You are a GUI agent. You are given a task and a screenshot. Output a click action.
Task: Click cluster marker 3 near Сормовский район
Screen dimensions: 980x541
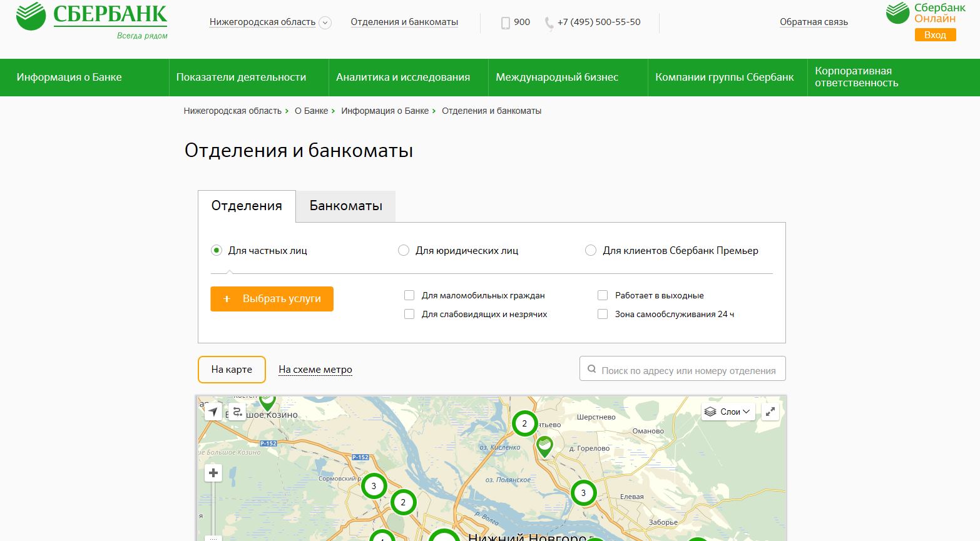click(374, 486)
